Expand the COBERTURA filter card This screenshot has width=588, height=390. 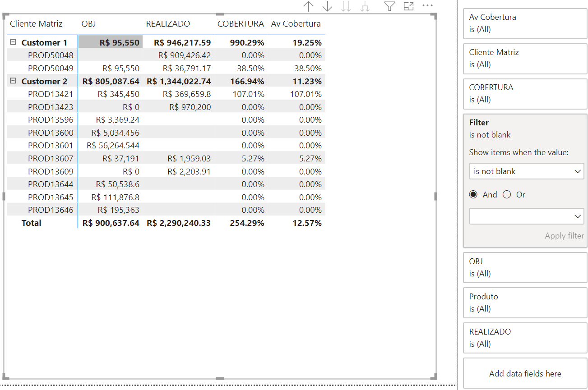click(x=525, y=94)
